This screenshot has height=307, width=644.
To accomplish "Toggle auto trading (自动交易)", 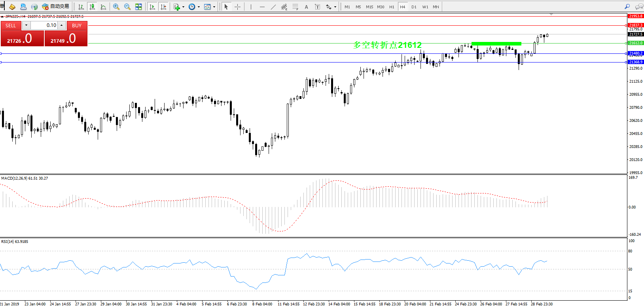I will 56,7.
